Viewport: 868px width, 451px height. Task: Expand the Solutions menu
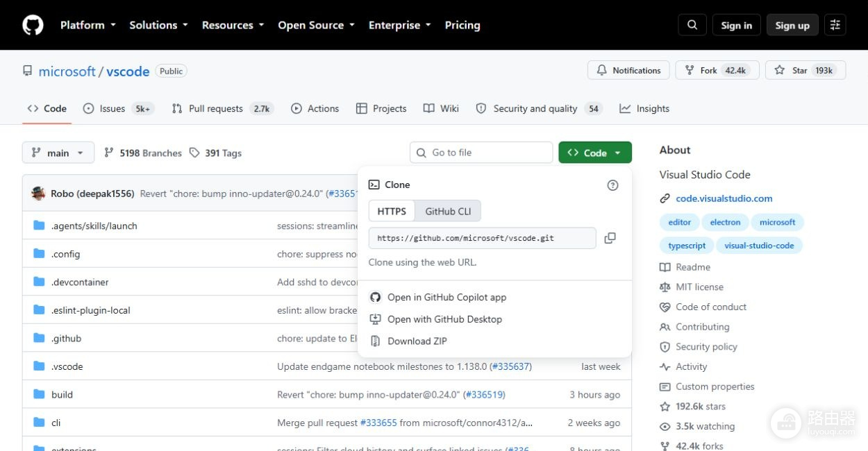[158, 25]
